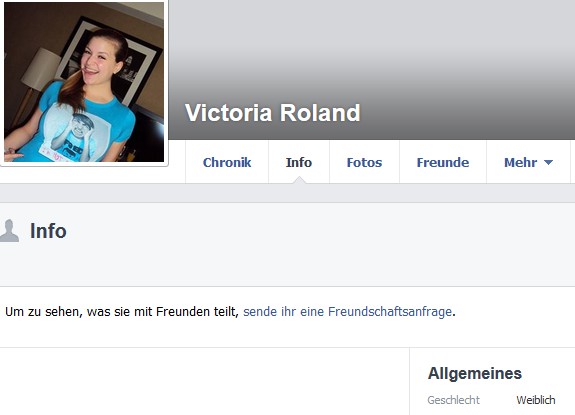Click the small arrow next to Mehr
The image size is (575, 415).
548,162
